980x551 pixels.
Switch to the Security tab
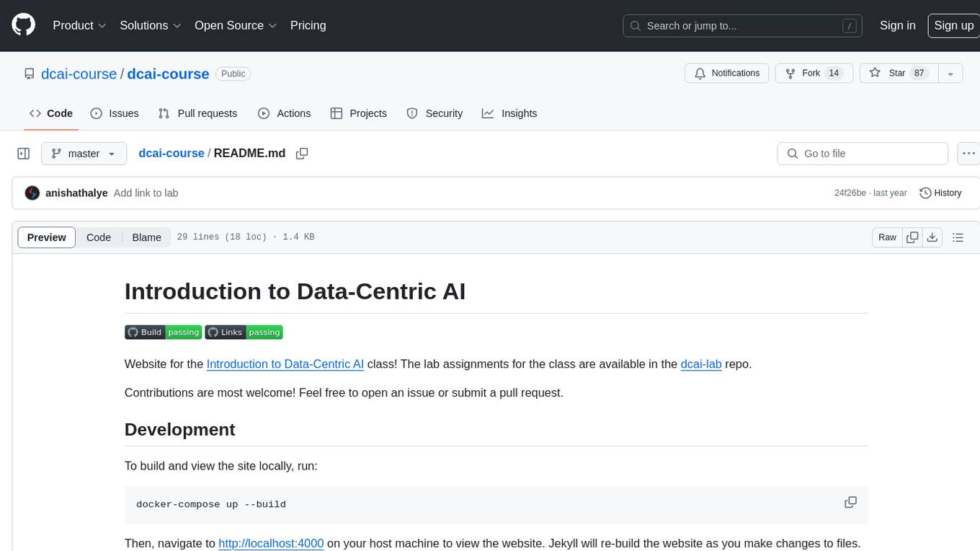point(435,113)
